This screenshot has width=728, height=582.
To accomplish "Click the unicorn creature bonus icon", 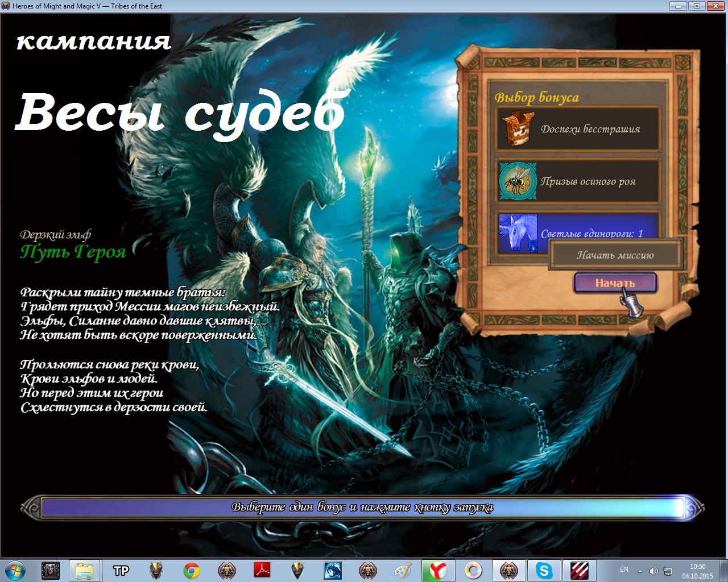I will click(518, 234).
